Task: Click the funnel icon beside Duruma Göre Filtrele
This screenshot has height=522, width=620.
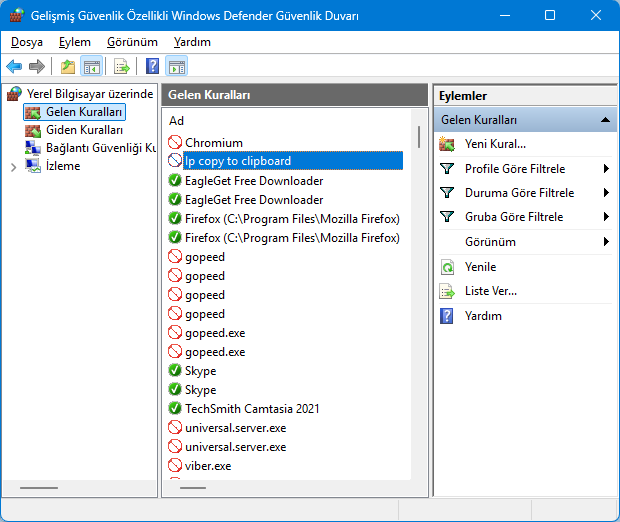Action: click(x=447, y=193)
